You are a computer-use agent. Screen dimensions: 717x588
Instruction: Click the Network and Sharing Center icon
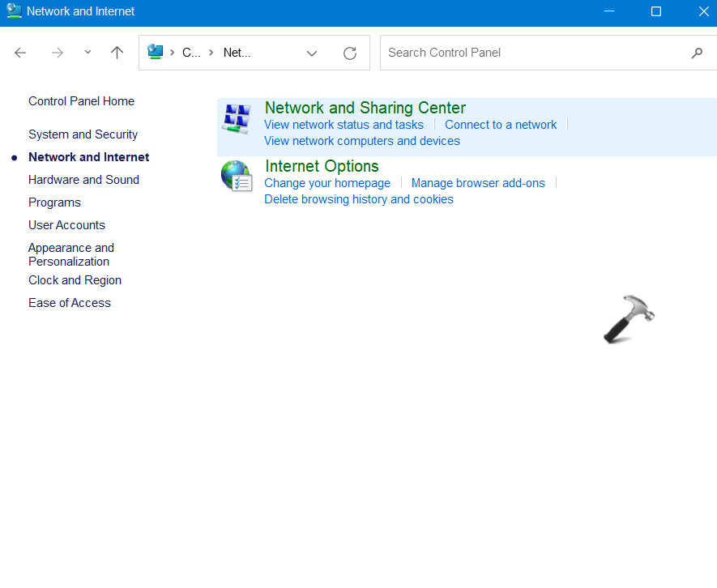pos(237,119)
